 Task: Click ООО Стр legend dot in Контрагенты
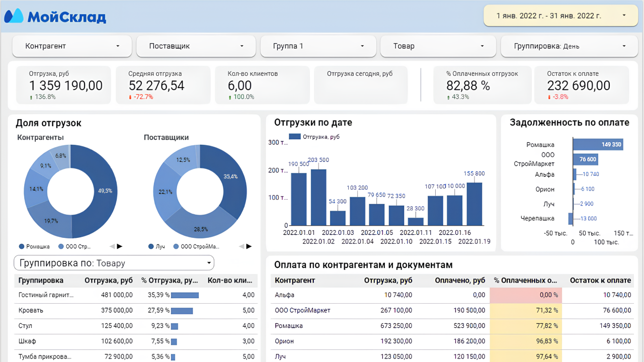pyautogui.click(x=61, y=246)
